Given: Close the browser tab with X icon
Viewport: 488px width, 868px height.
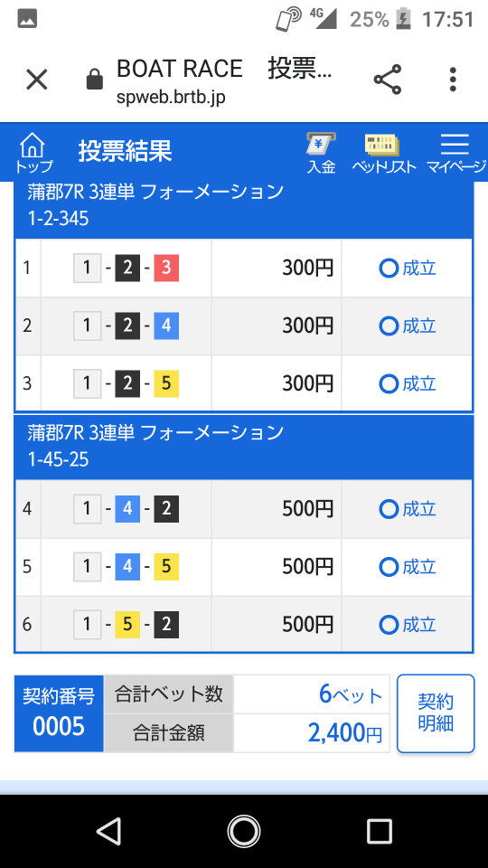Looking at the screenshot, I should [x=37, y=80].
